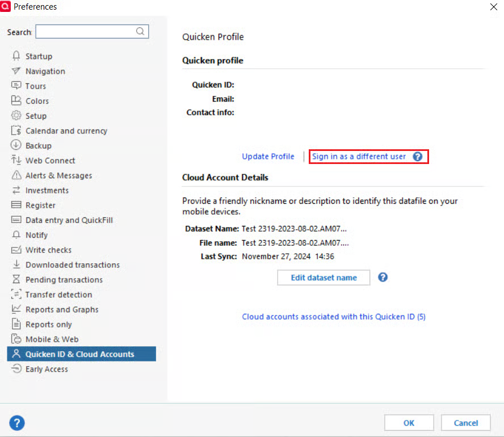504x437 pixels.
Task: Click the Startup bell icon
Action: 16,56
